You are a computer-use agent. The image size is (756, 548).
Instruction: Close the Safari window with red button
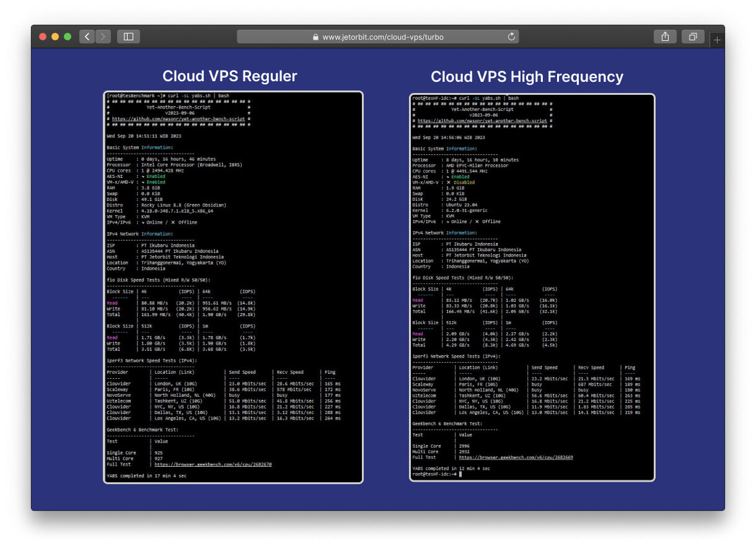43,37
